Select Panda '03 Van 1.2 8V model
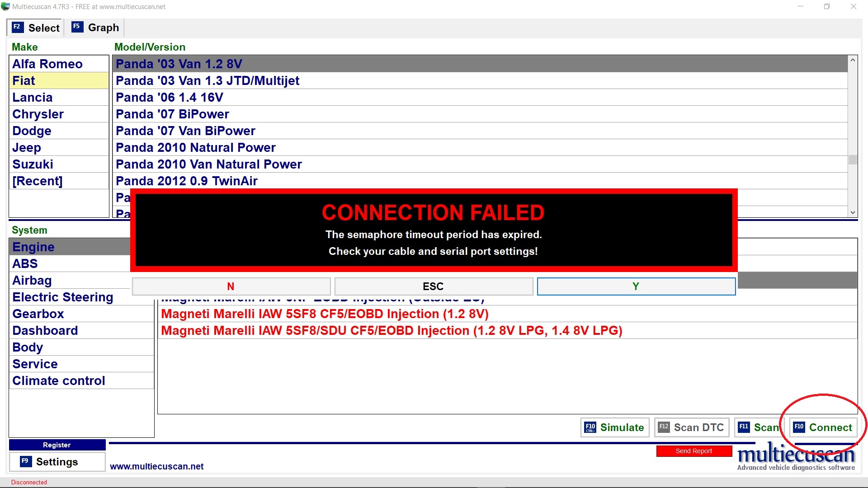868x488 pixels. [480, 64]
